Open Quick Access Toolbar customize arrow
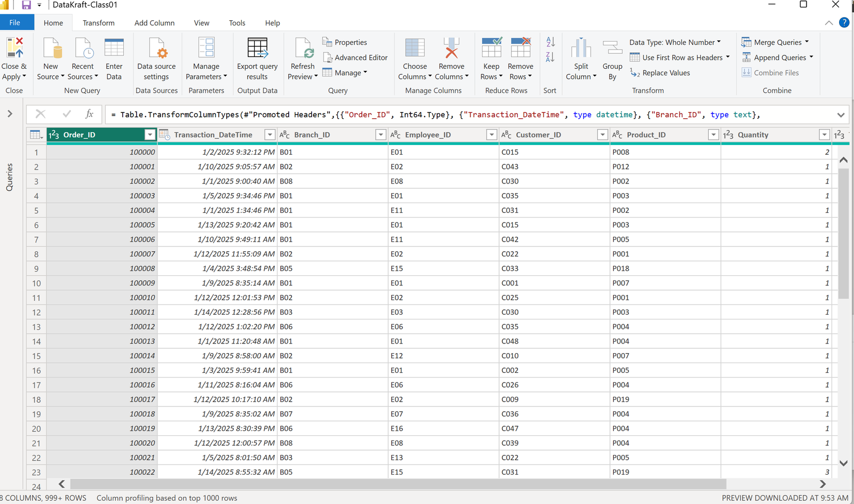The height and width of the screenshot is (504, 854). (39, 5)
